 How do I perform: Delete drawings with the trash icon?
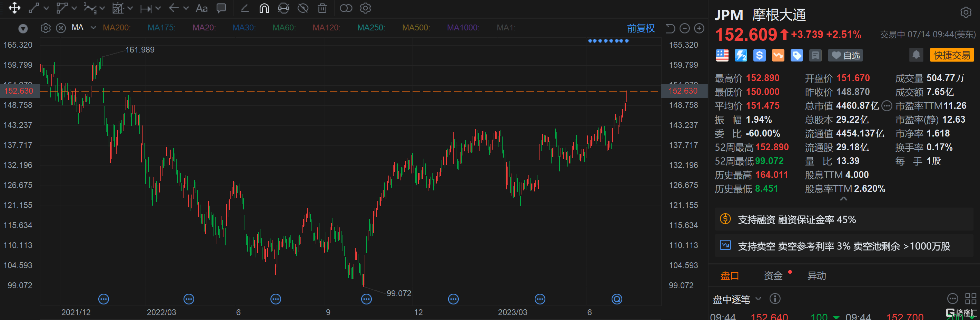coord(322,8)
